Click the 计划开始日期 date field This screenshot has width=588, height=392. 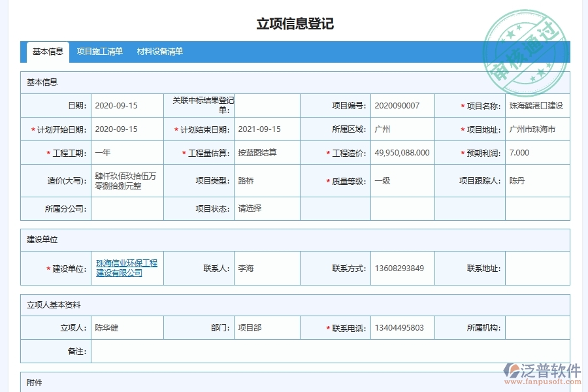point(126,129)
